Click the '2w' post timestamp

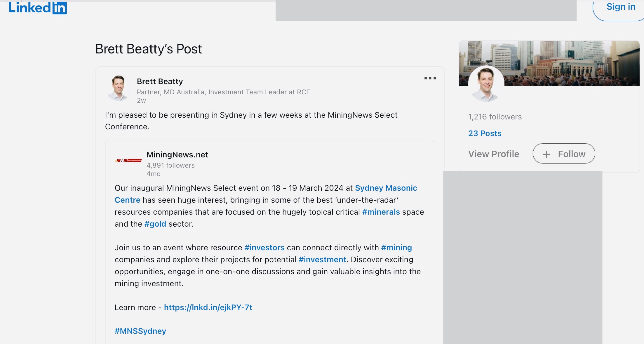(141, 100)
